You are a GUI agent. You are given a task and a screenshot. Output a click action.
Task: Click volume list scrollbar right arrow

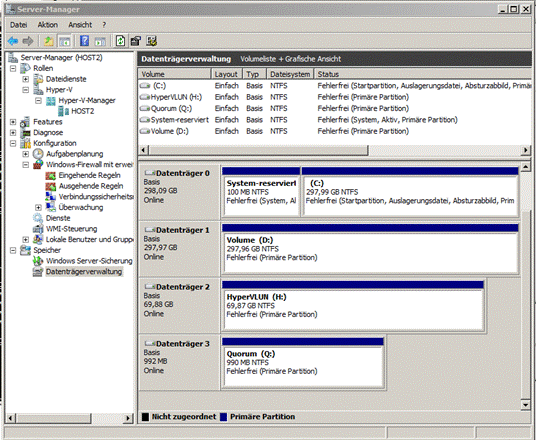click(x=526, y=150)
